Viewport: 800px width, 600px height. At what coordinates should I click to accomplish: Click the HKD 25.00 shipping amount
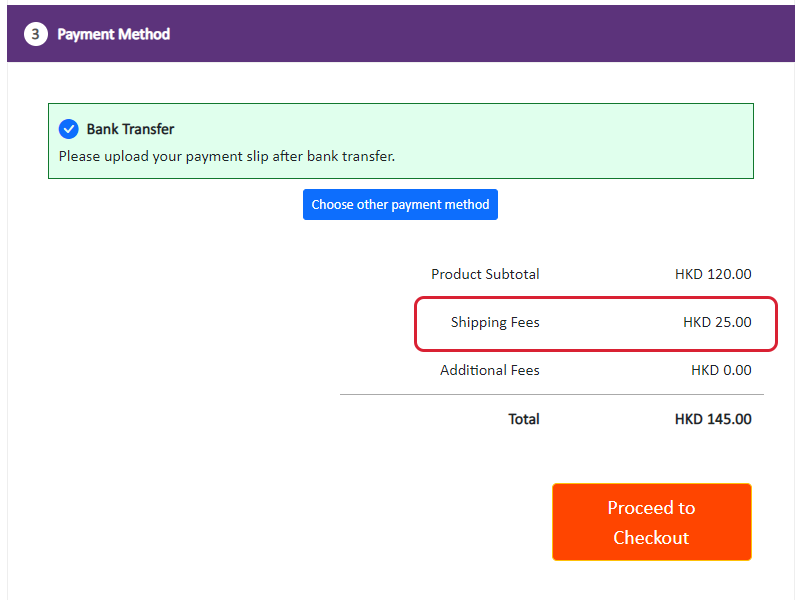click(x=717, y=322)
